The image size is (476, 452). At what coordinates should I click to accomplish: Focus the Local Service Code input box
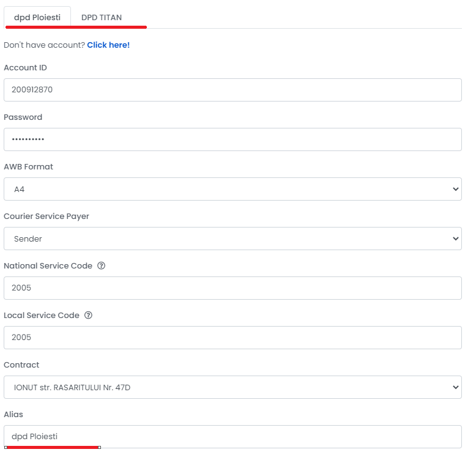233,338
